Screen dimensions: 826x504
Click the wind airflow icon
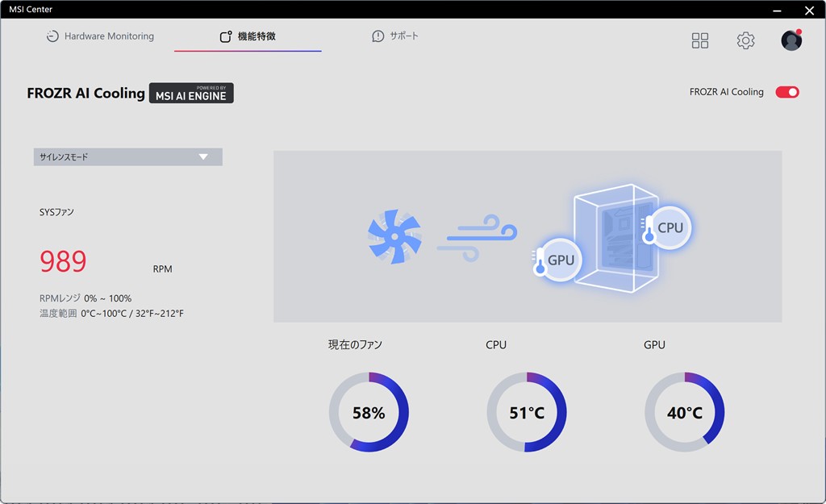pos(478,238)
